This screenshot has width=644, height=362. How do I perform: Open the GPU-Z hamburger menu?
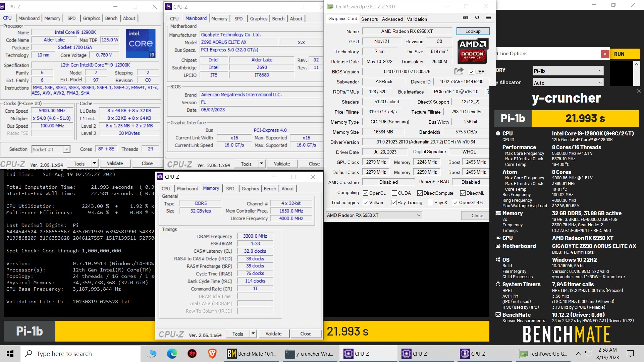[488, 17]
